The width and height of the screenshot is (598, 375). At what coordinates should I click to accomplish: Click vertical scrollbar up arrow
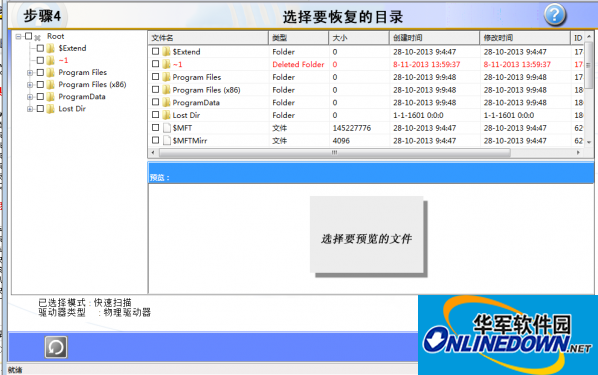click(x=589, y=37)
